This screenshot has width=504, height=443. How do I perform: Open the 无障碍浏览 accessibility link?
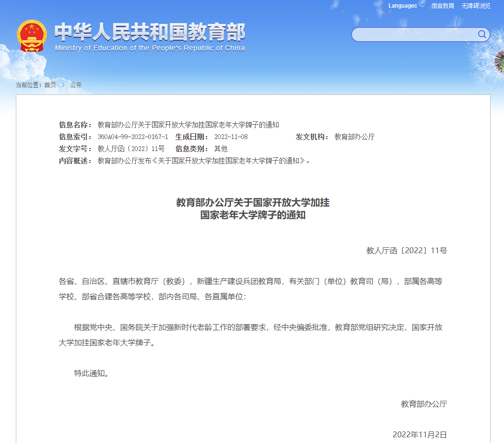click(476, 6)
